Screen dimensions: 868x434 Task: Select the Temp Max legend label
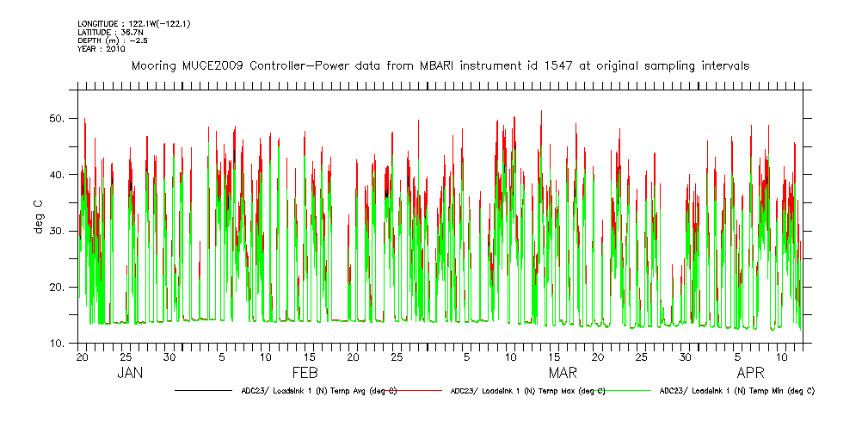click(527, 390)
